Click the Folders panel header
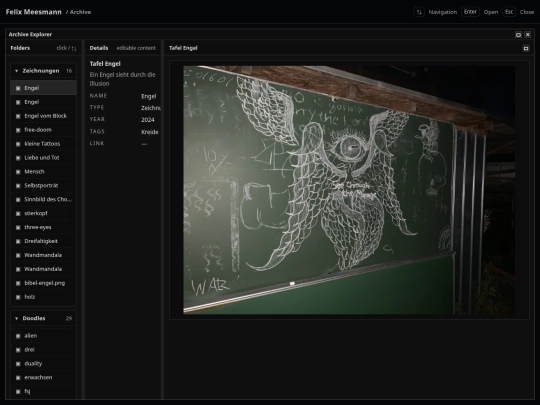Screen dimensions: 540x405 [x=20, y=48]
